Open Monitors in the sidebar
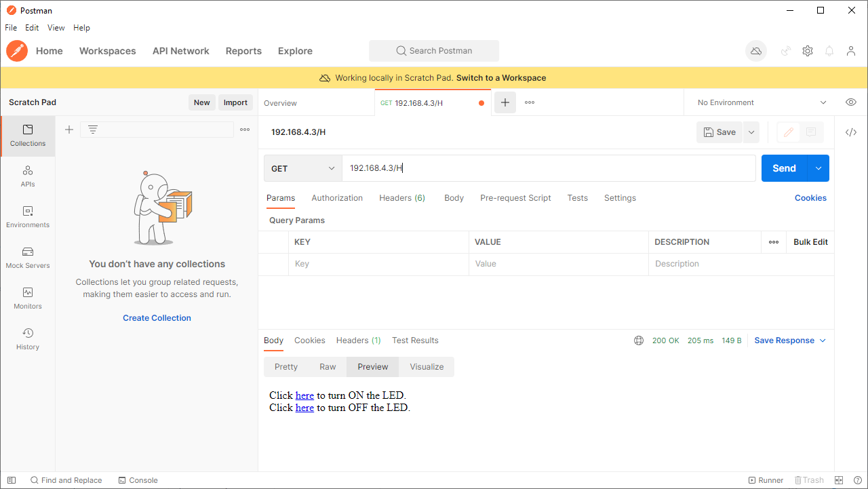This screenshot has width=868, height=489. [28, 298]
